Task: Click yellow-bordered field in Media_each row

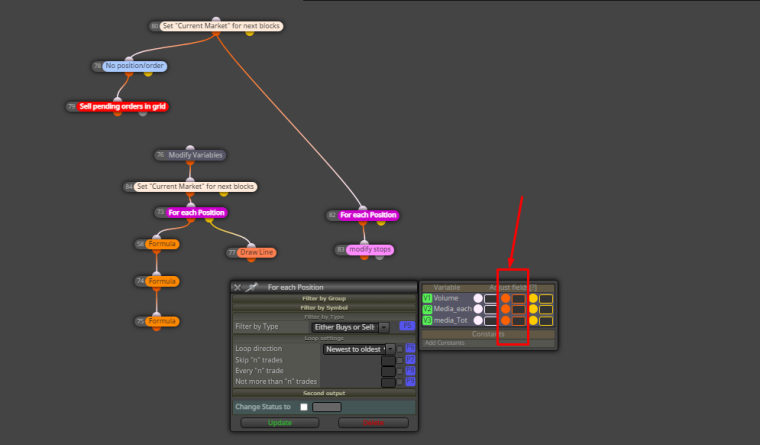Action: [x=546, y=309]
